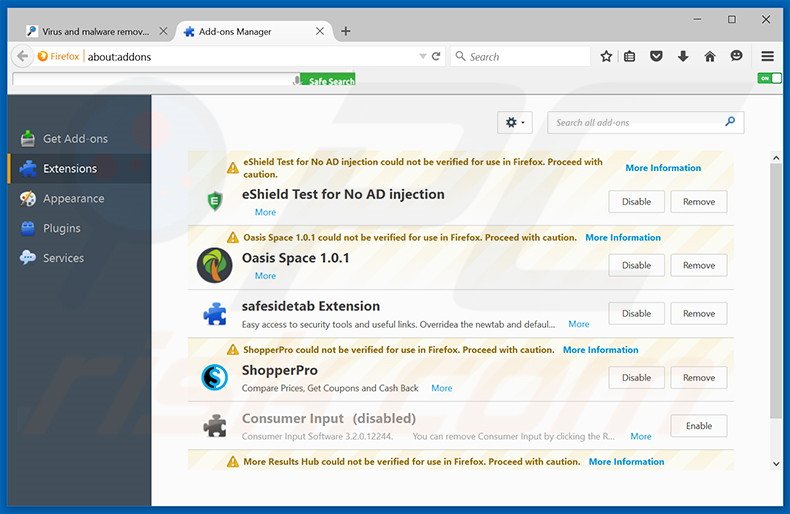Click the ShopperPro S logo icon

click(x=215, y=377)
